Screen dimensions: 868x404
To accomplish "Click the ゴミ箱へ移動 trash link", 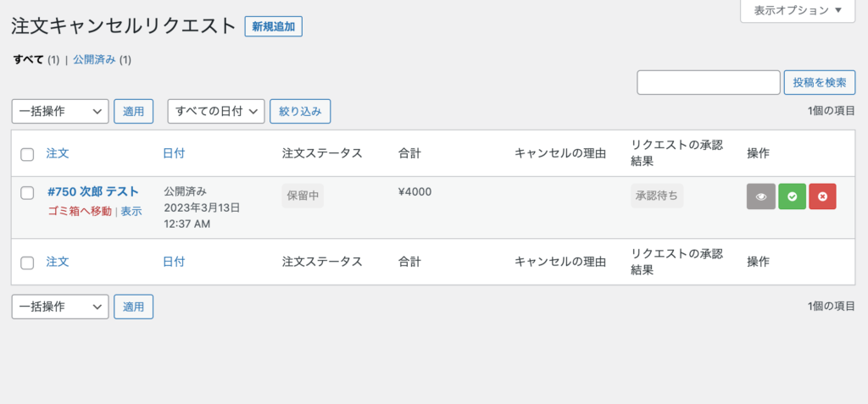I will pyautogui.click(x=80, y=211).
